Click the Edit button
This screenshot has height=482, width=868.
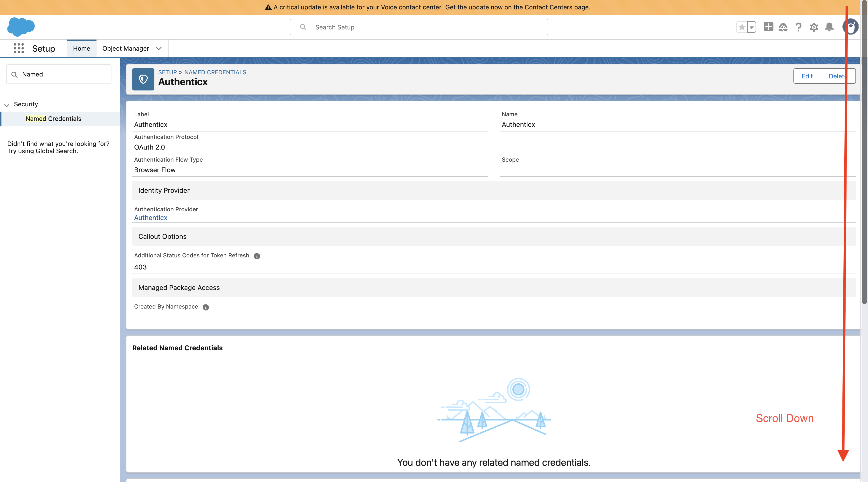[807, 76]
